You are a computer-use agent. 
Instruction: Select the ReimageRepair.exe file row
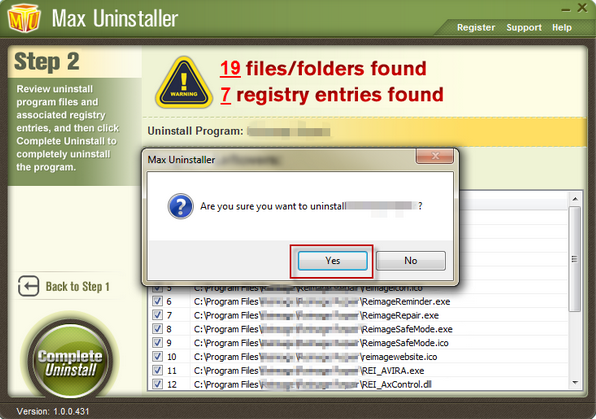(359, 315)
